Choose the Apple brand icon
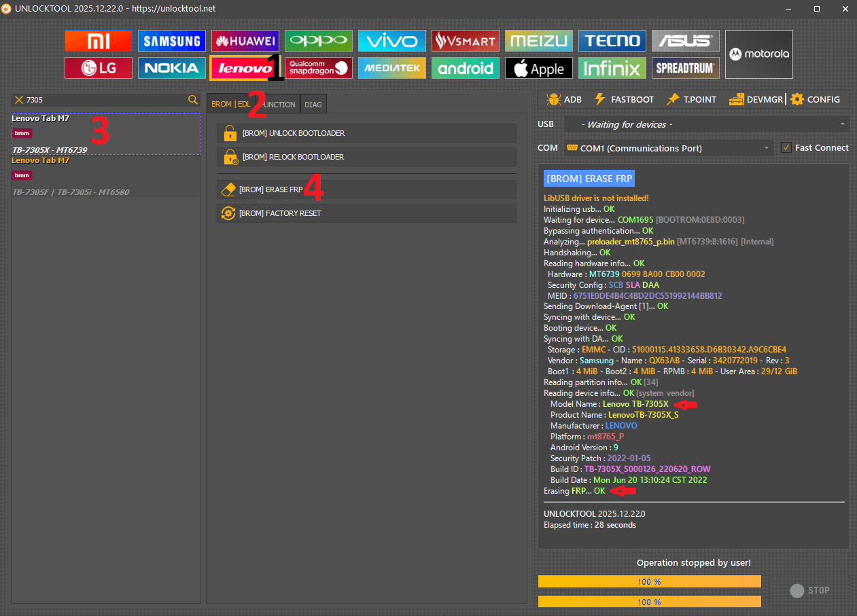 pos(539,68)
